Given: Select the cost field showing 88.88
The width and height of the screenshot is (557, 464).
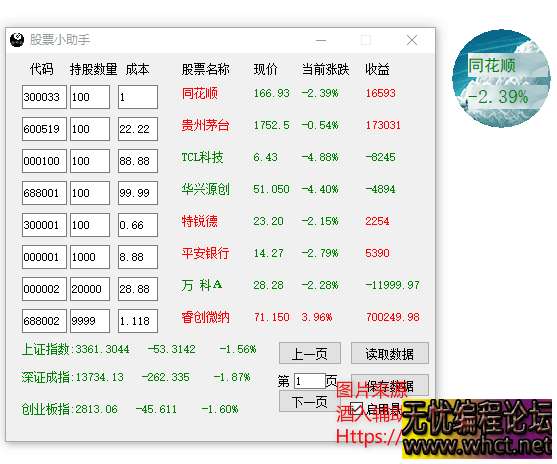Looking at the screenshot, I should tap(138, 161).
